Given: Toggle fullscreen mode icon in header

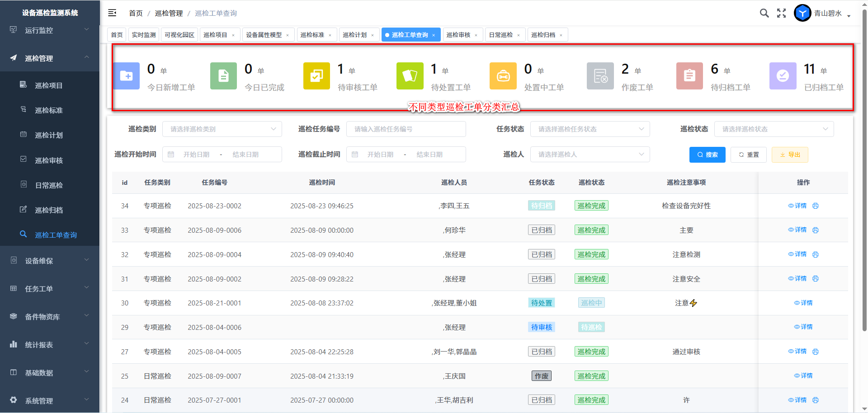Looking at the screenshot, I should click(x=781, y=13).
